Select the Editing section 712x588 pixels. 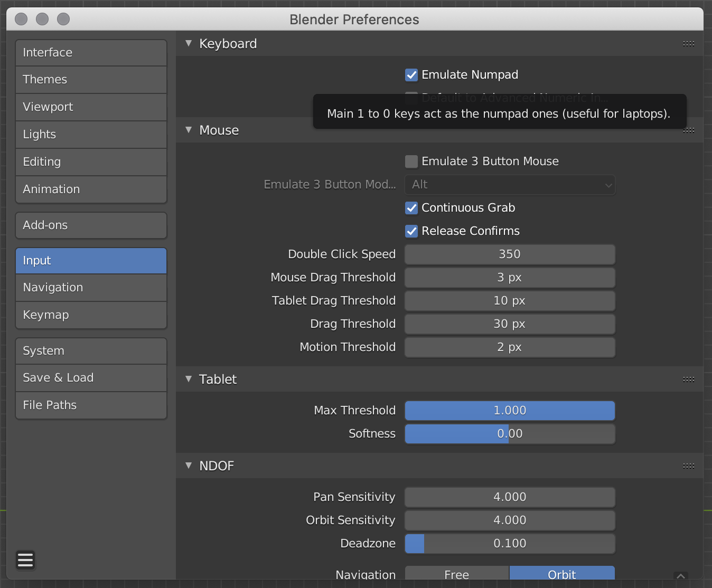click(x=91, y=162)
